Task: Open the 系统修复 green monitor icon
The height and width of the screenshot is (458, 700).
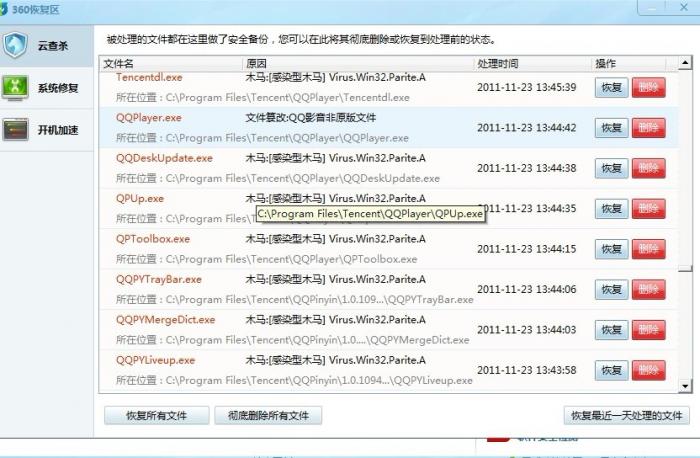Action: click(15, 87)
